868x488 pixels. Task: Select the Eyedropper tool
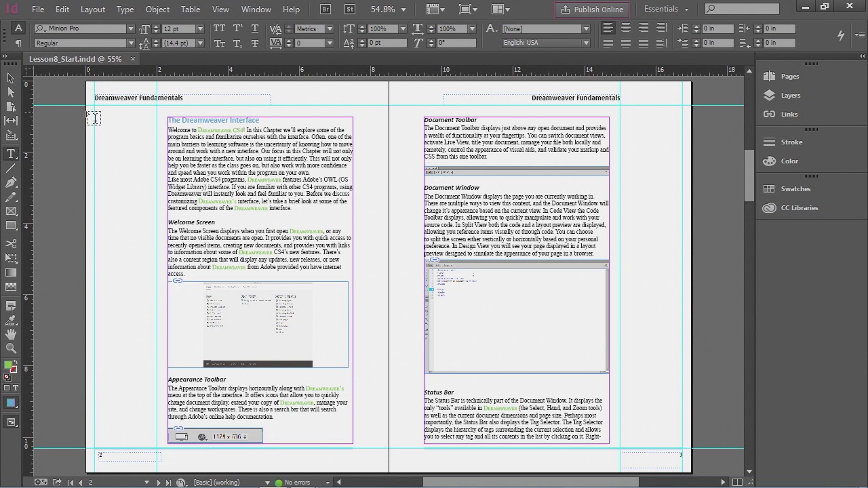coord(11,320)
